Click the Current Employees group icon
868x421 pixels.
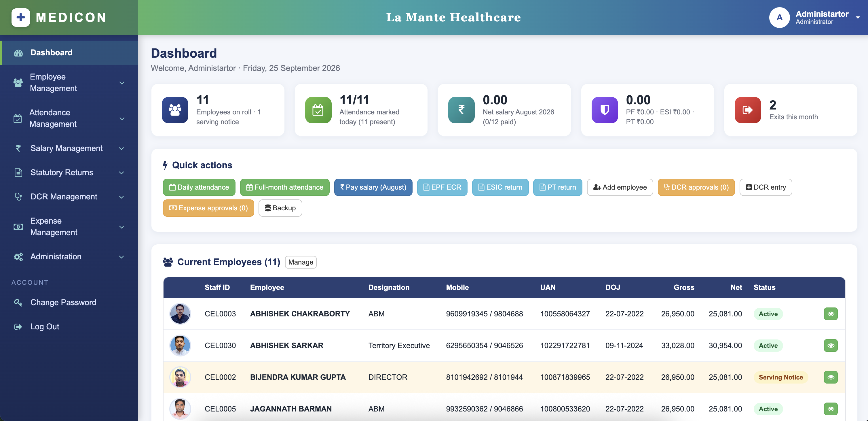168,262
